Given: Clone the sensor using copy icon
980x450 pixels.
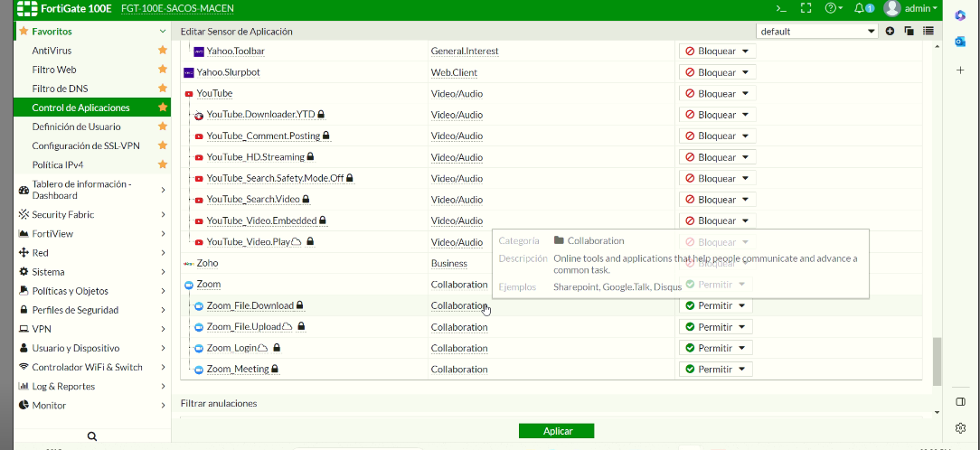Looking at the screenshot, I should pos(909,31).
